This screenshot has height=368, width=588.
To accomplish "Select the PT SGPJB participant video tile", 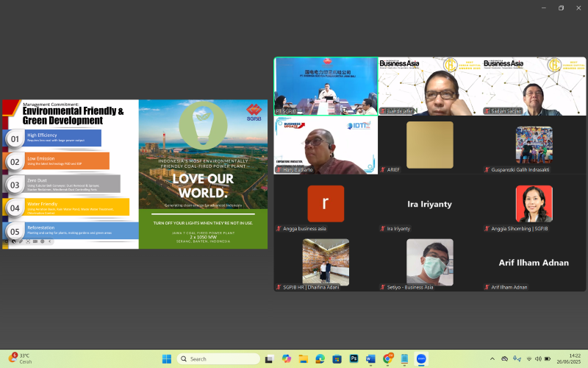I will (326, 86).
